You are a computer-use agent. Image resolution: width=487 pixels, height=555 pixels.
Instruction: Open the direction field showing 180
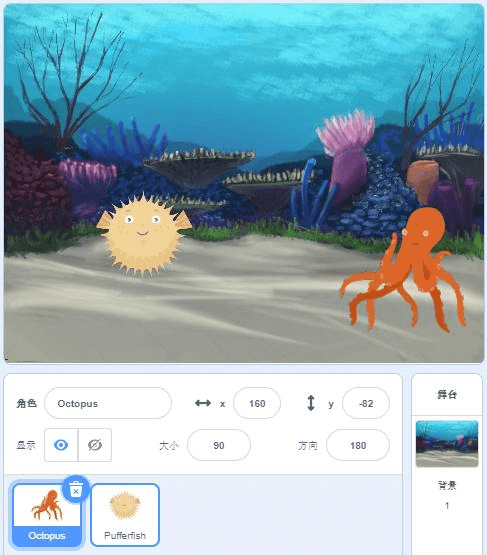358,445
